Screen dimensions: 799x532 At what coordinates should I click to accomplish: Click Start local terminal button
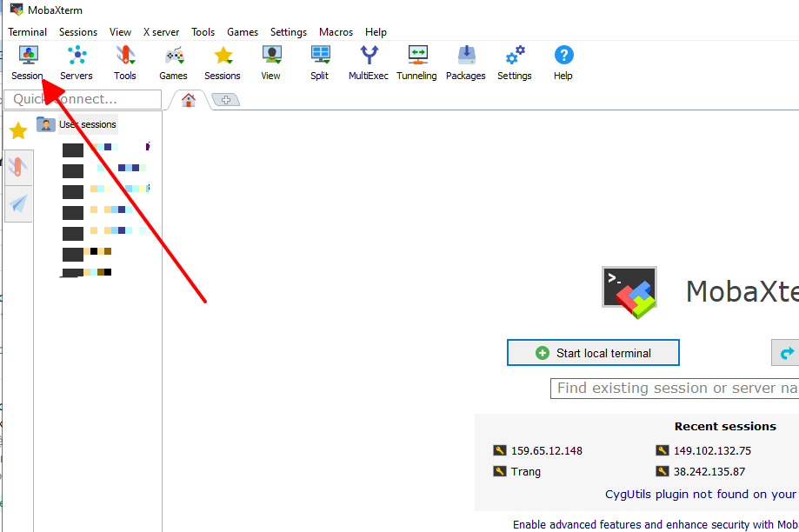(593, 353)
